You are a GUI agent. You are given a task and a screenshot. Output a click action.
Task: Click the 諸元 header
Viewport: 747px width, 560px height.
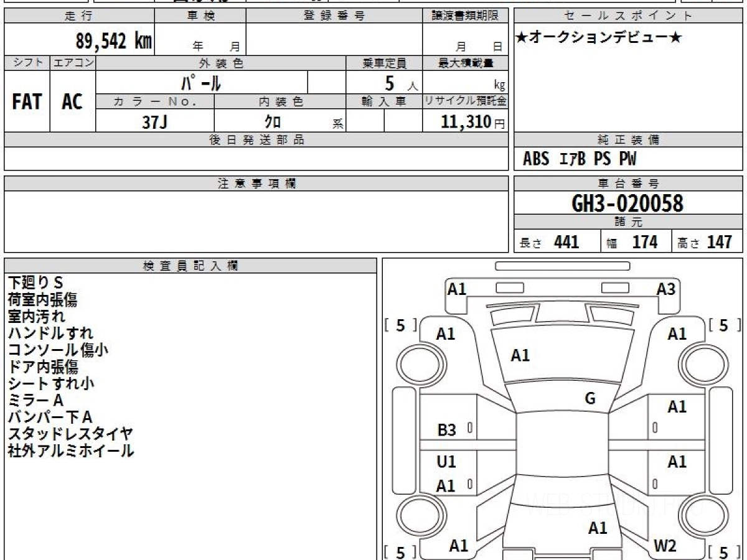click(x=629, y=222)
